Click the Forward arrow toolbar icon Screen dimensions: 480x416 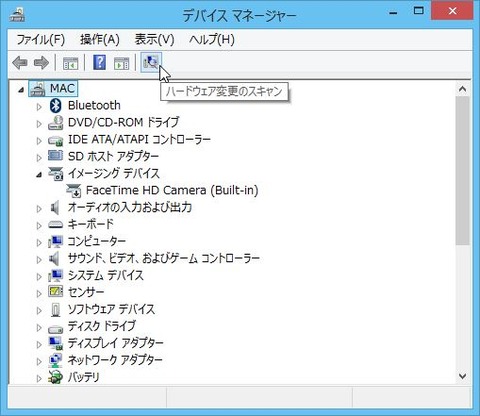click(x=41, y=63)
